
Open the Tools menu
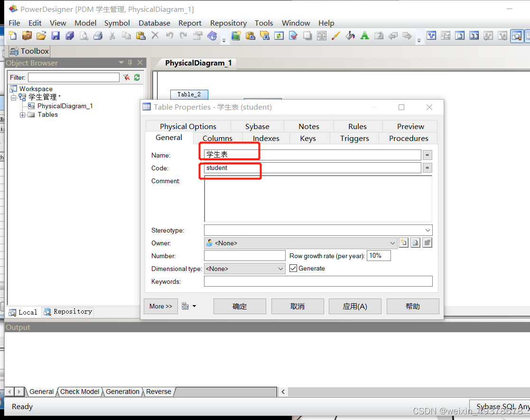pyautogui.click(x=264, y=23)
